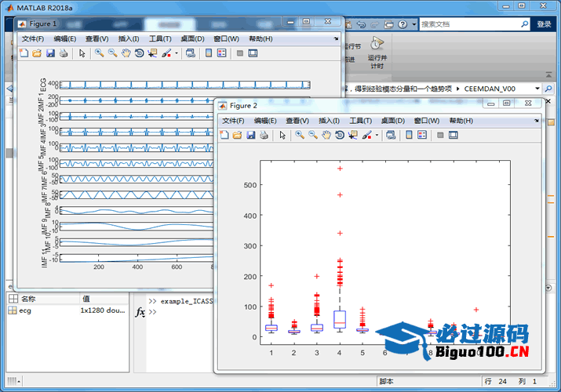Click Link Plot icon in Figure 2 toolbar
Image resolution: width=561 pixels, height=392 pixels.
click(390, 136)
